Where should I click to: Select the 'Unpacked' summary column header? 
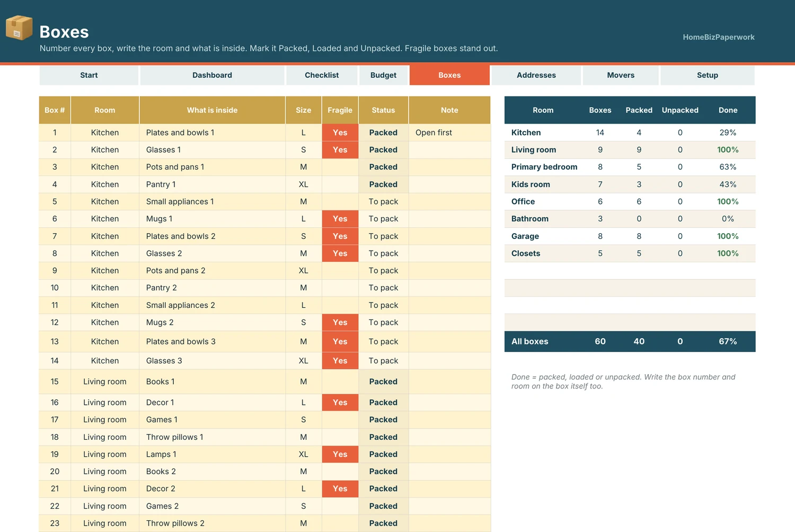click(680, 110)
